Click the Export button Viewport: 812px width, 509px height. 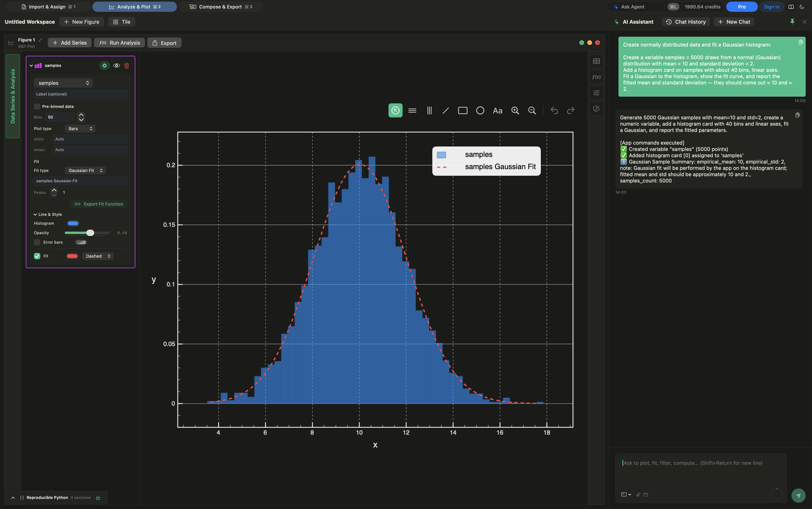click(x=164, y=43)
